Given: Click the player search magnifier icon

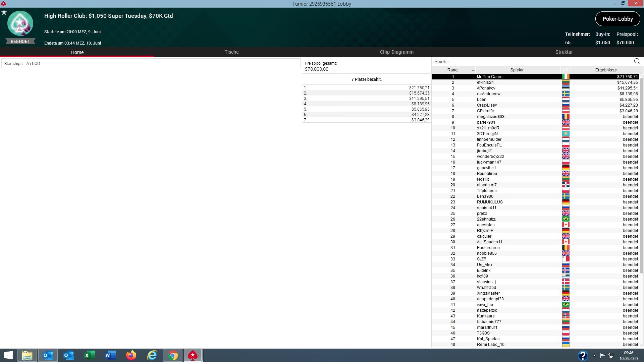Looking at the screenshot, I should point(637,61).
